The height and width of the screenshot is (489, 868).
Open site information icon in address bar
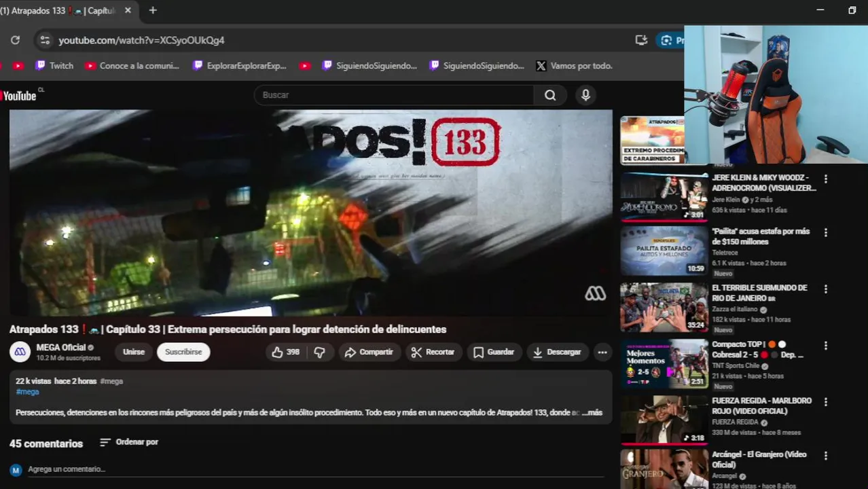[45, 40]
